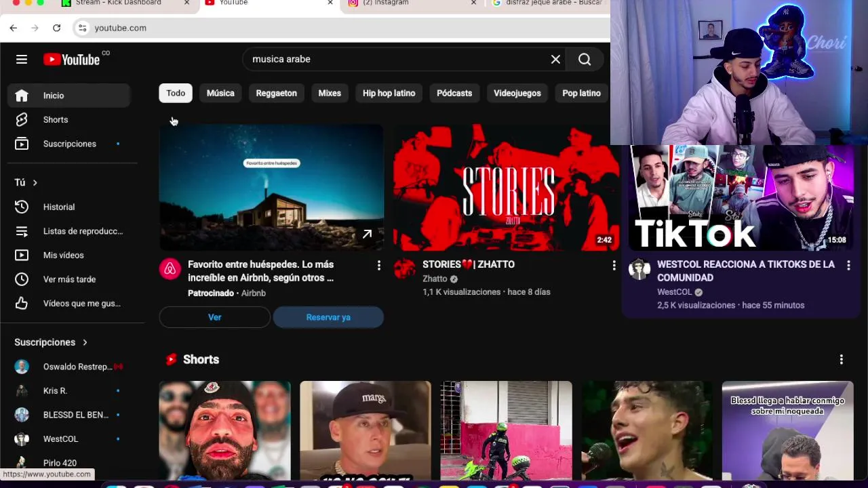Open Favorito entre huéspedes ad title
The height and width of the screenshot is (488, 868).
(261, 271)
